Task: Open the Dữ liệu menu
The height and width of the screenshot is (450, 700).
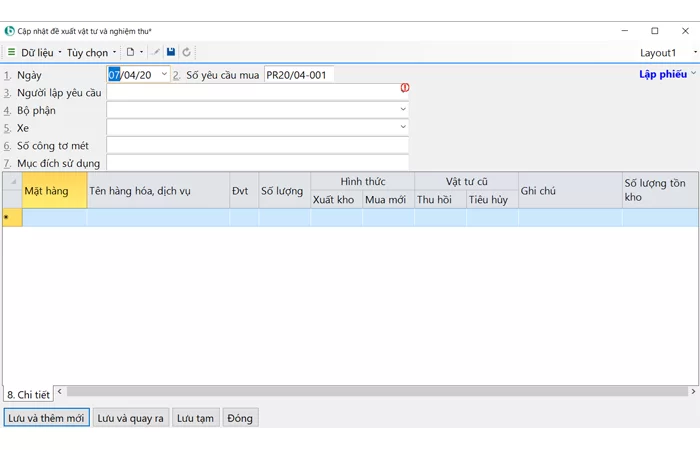Action: point(40,52)
